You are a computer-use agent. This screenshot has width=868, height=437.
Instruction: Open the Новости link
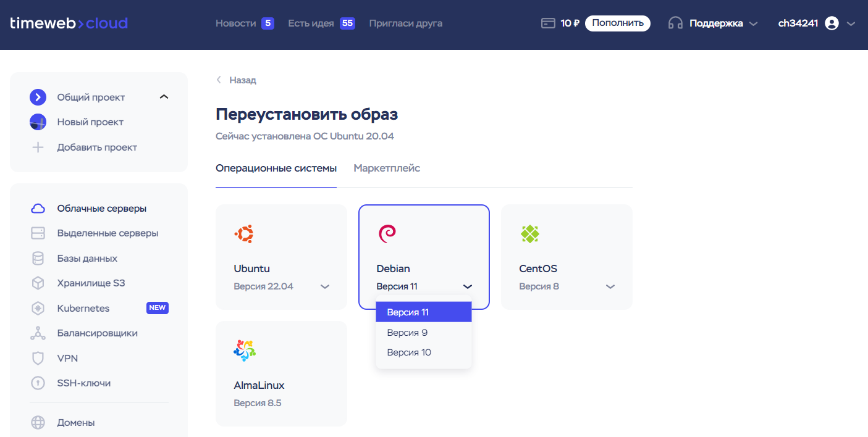(235, 23)
